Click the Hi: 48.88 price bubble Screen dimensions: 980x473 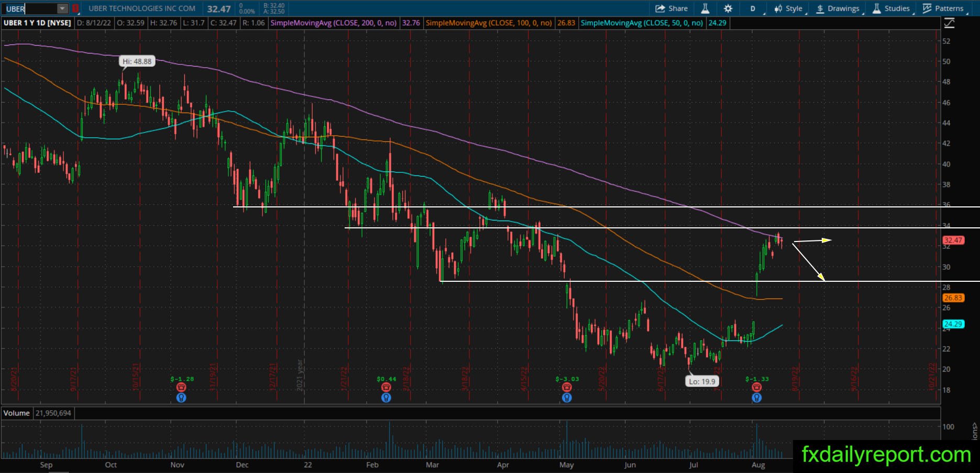coord(137,61)
